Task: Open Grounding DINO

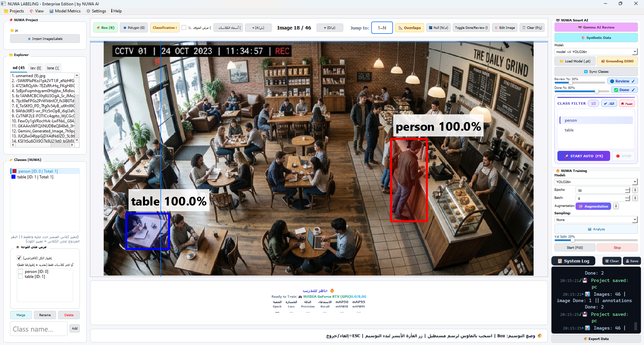Action: click(617, 61)
